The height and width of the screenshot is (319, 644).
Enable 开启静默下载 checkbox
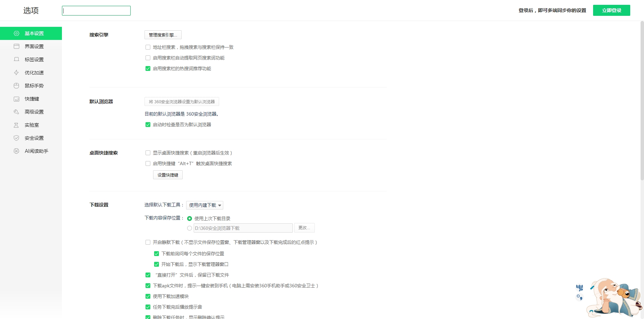(148, 242)
